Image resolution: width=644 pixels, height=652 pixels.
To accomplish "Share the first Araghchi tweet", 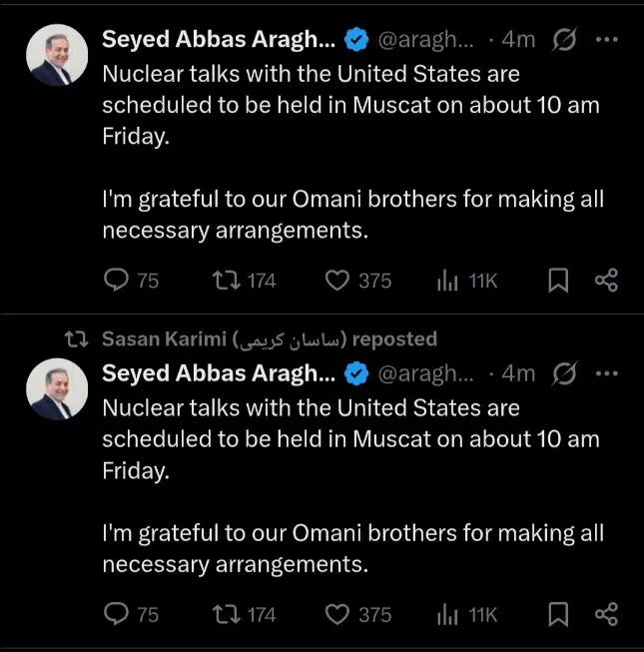I will pos(606,281).
